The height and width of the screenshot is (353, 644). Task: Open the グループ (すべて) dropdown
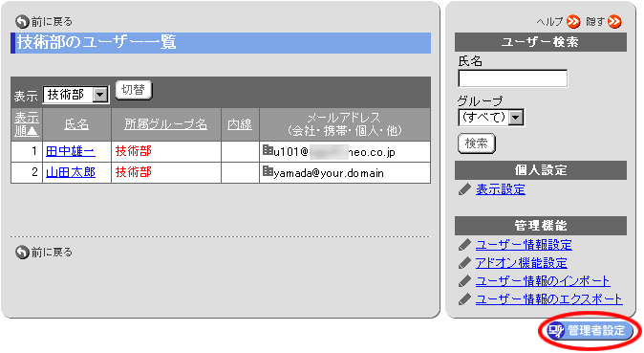[x=491, y=118]
